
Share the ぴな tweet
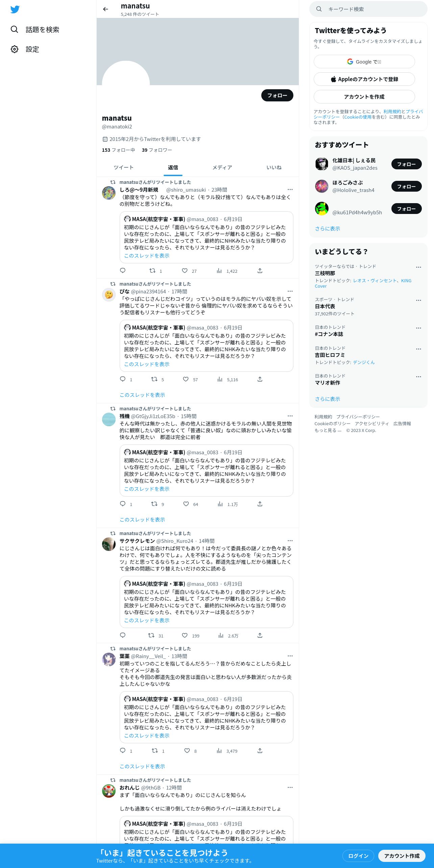point(260,379)
